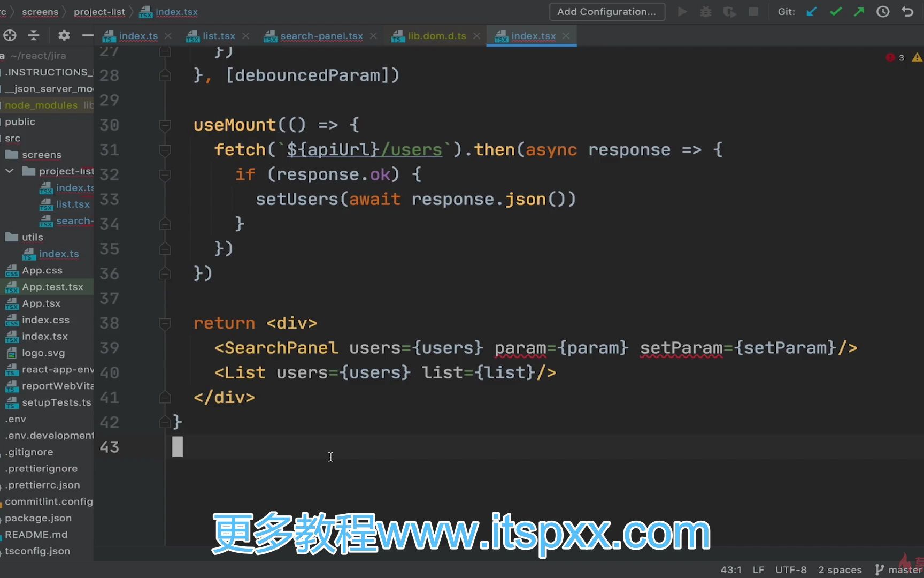Open .prettierrc.json in project tree
Screen dimensions: 924x578
click(42, 485)
